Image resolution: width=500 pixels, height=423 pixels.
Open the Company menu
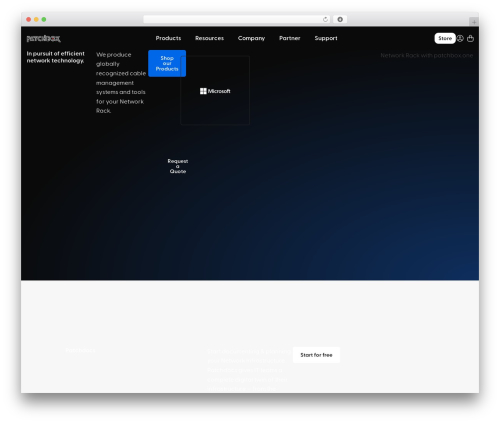click(251, 38)
